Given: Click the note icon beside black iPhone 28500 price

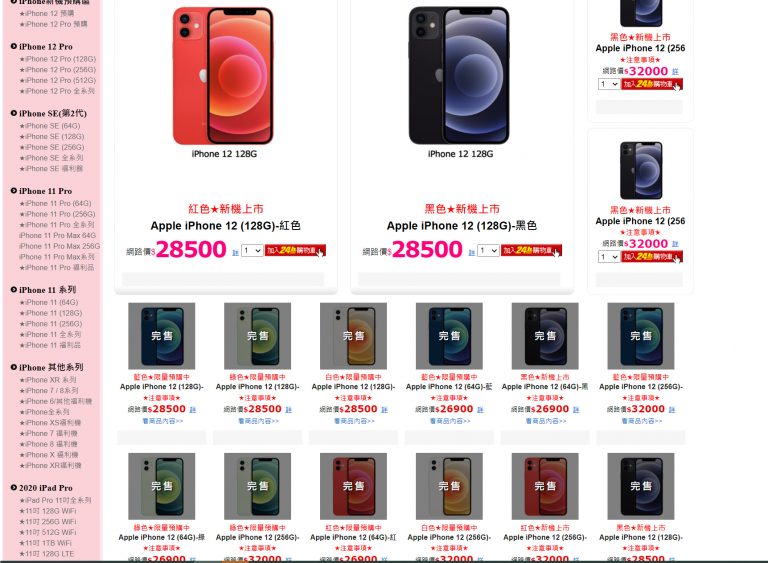Looking at the screenshot, I should coord(471,253).
